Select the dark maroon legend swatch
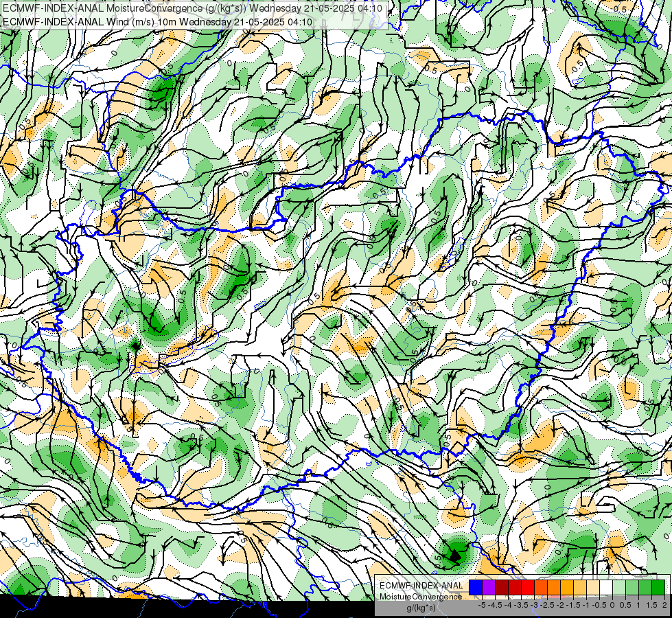The height and width of the screenshot is (618, 672). [502, 588]
